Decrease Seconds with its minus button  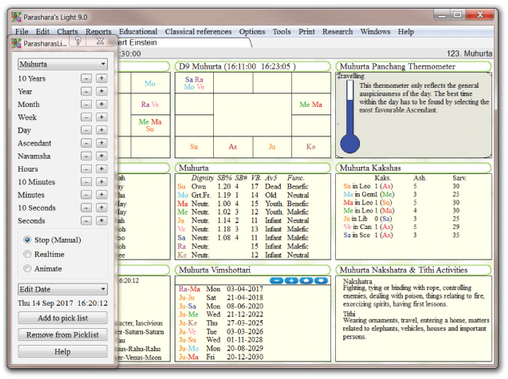pos(86,221)
